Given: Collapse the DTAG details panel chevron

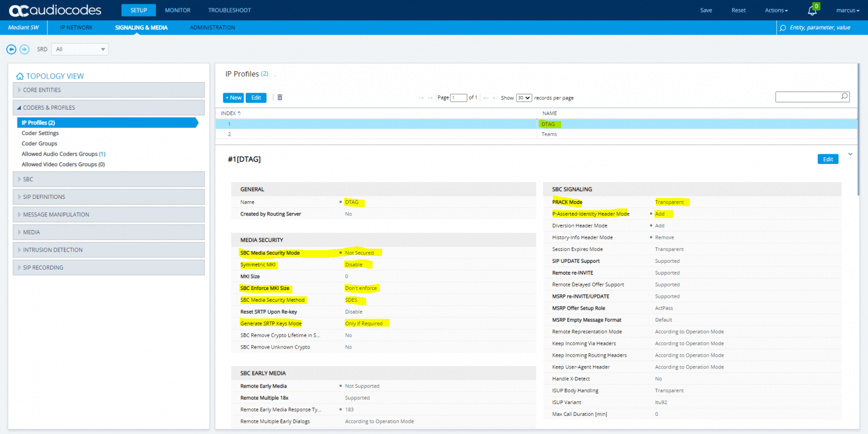Looking at the screenshot, I should (850, 154).
